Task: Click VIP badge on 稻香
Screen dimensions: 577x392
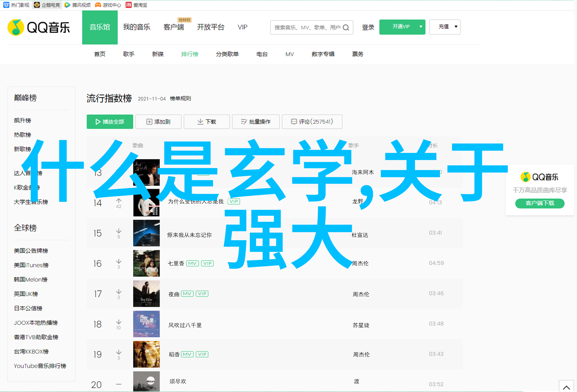Action: [202, 354]
